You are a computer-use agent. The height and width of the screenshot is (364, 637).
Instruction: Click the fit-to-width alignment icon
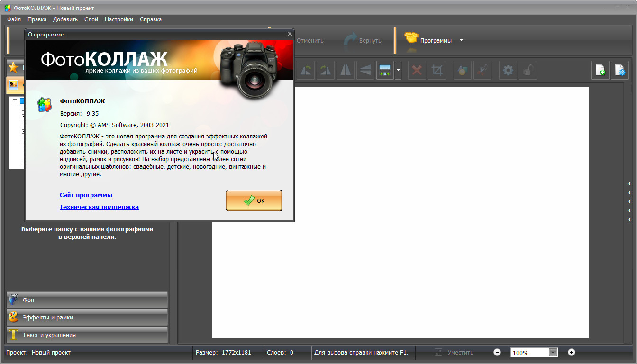385,71
